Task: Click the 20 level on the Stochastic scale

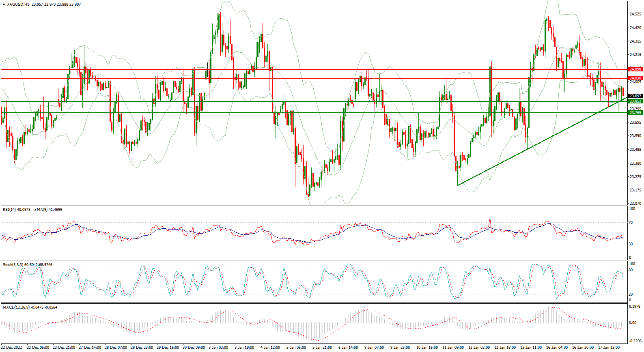Action: [631, 294]
